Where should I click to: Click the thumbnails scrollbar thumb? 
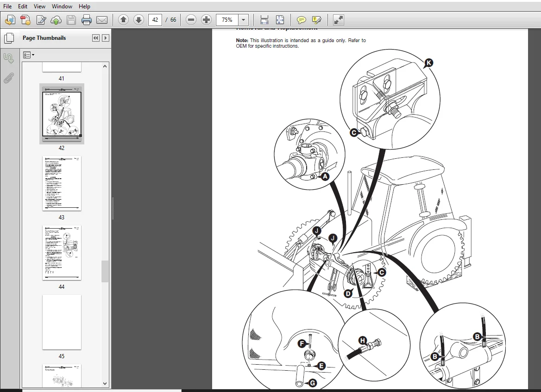(105, 271)
